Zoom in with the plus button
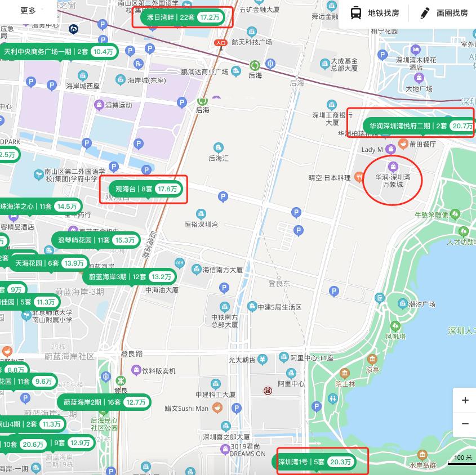 [x=466, y=400]
